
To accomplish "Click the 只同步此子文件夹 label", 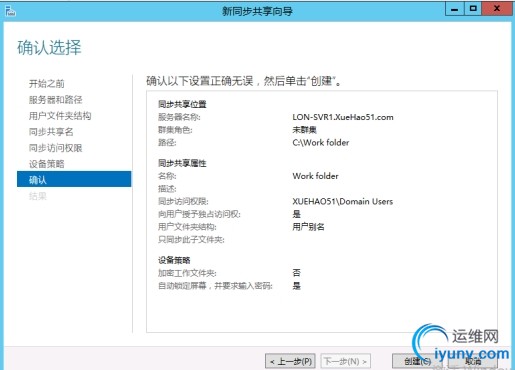I will click(x=191, y=240).
